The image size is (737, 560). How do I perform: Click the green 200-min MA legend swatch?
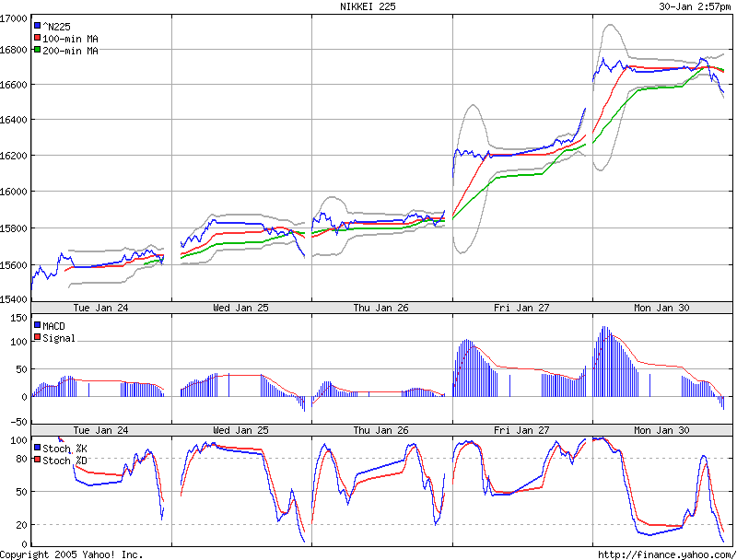(37, 50)
